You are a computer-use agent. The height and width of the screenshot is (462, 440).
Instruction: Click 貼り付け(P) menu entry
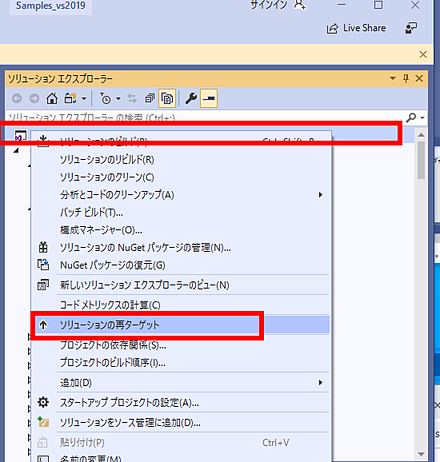(x=182, y=443)
